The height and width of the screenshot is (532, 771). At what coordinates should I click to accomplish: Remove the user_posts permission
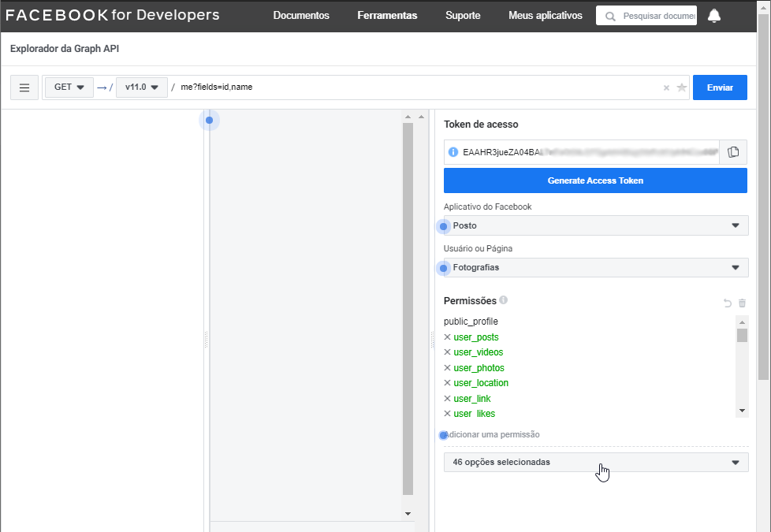pos(448,337)
